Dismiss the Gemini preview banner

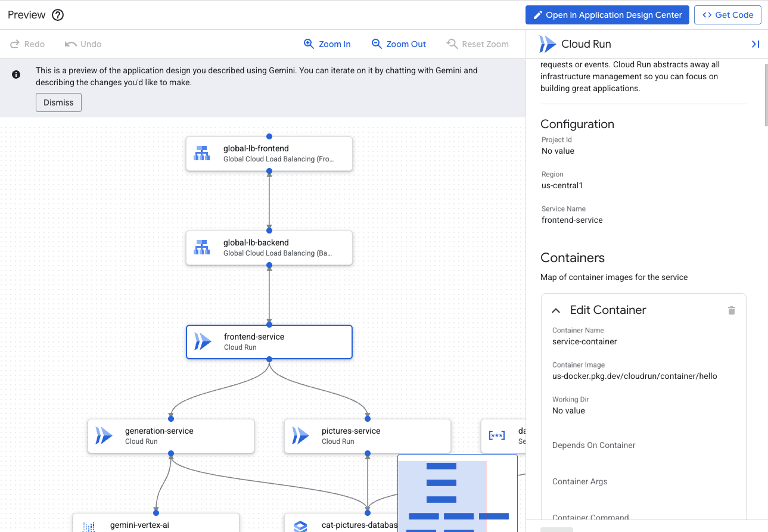coord(58,102)
